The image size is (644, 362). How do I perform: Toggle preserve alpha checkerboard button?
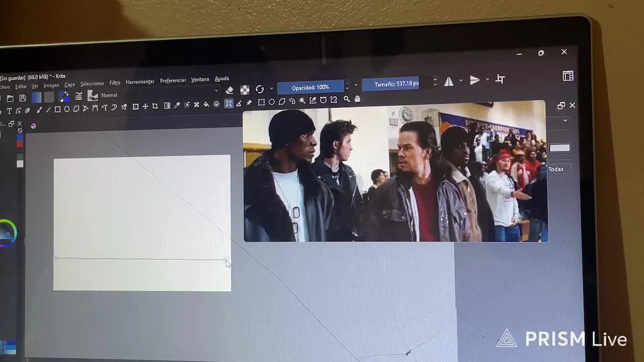[245, 89]
